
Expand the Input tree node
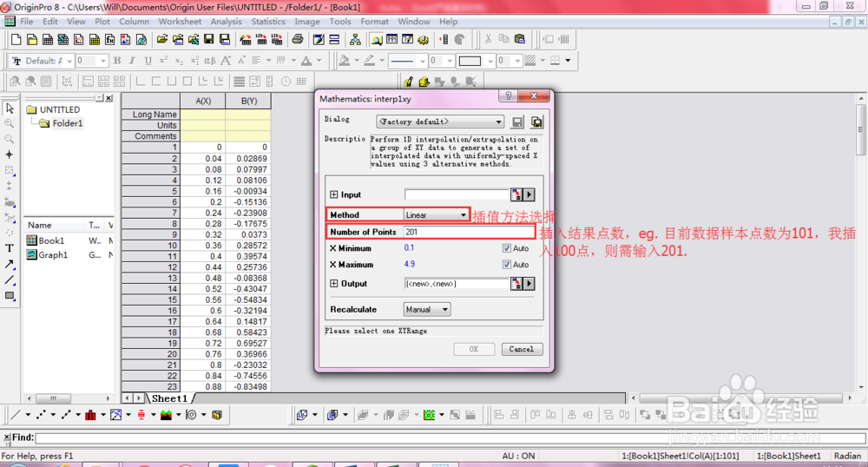(x=334, y=194)
